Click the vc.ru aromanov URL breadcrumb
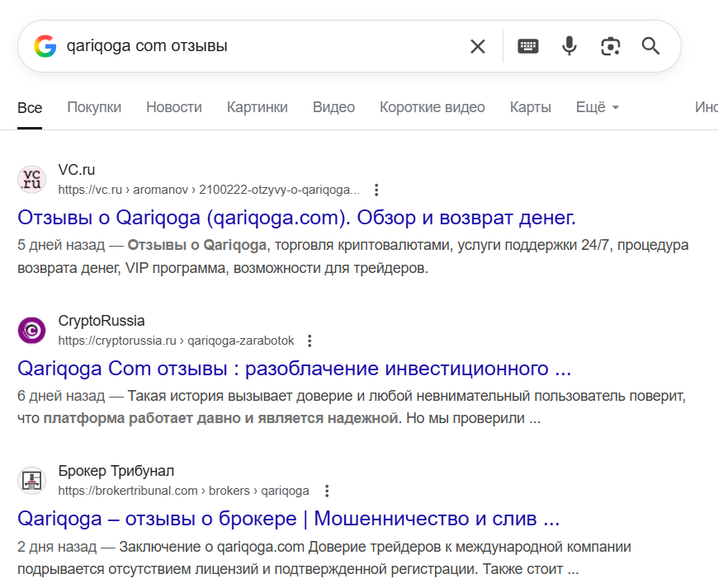 (x=209, y=190)
